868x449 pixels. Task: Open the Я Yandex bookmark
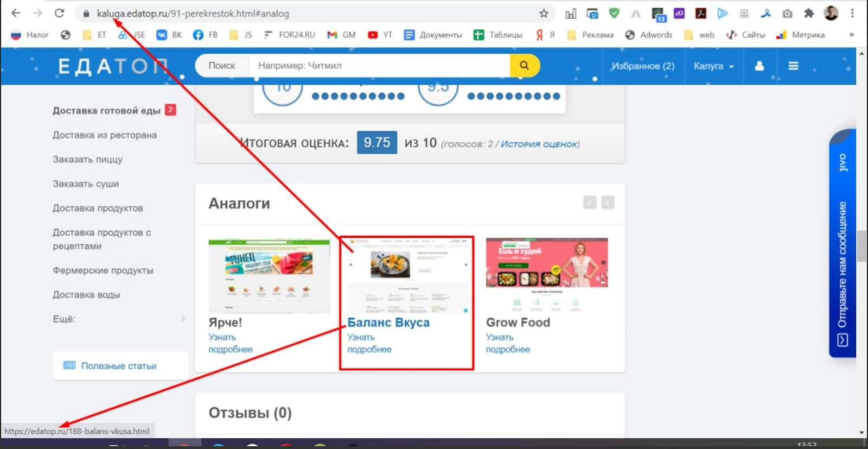(546, 35)
